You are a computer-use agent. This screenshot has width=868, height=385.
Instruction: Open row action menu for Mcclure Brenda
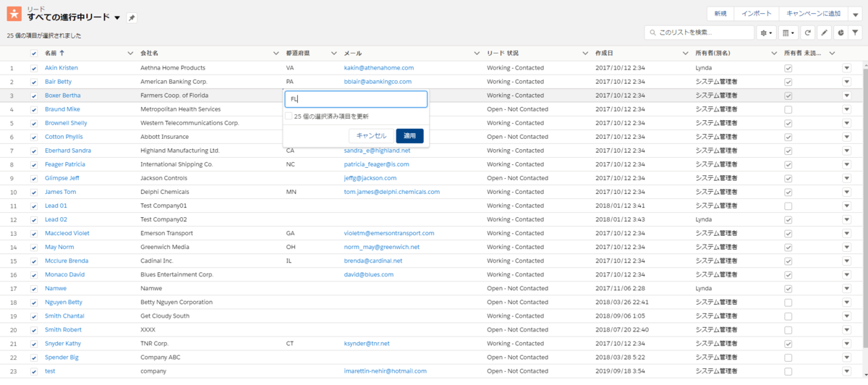(x=847, y=261)
